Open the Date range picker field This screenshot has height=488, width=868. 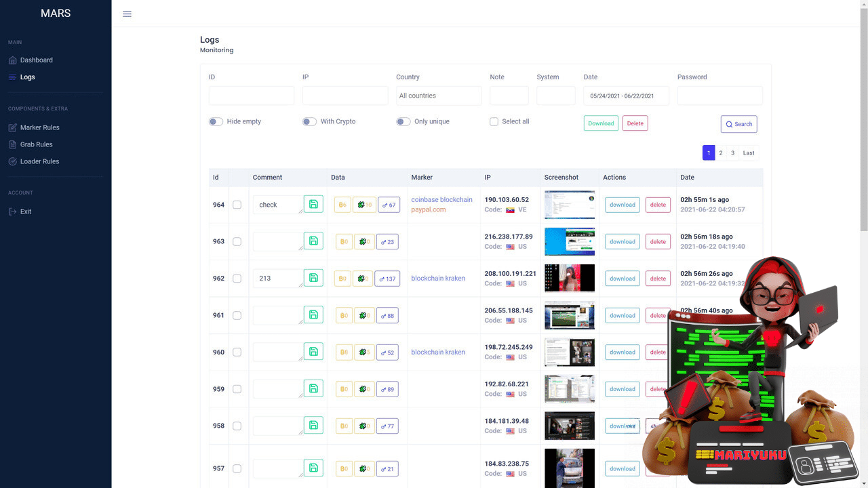tap(625, 96)
